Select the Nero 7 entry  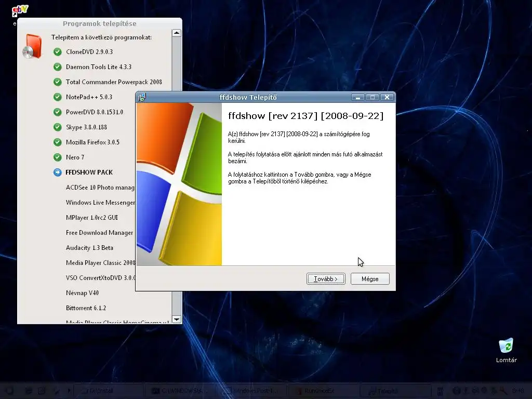pyautogui.click(x=75, y=157)
